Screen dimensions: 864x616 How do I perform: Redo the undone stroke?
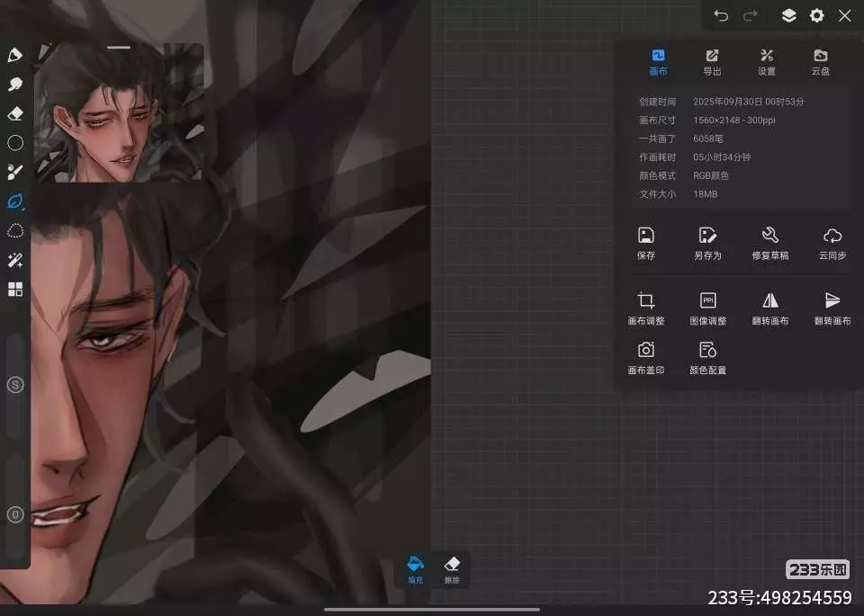[751, 15]
